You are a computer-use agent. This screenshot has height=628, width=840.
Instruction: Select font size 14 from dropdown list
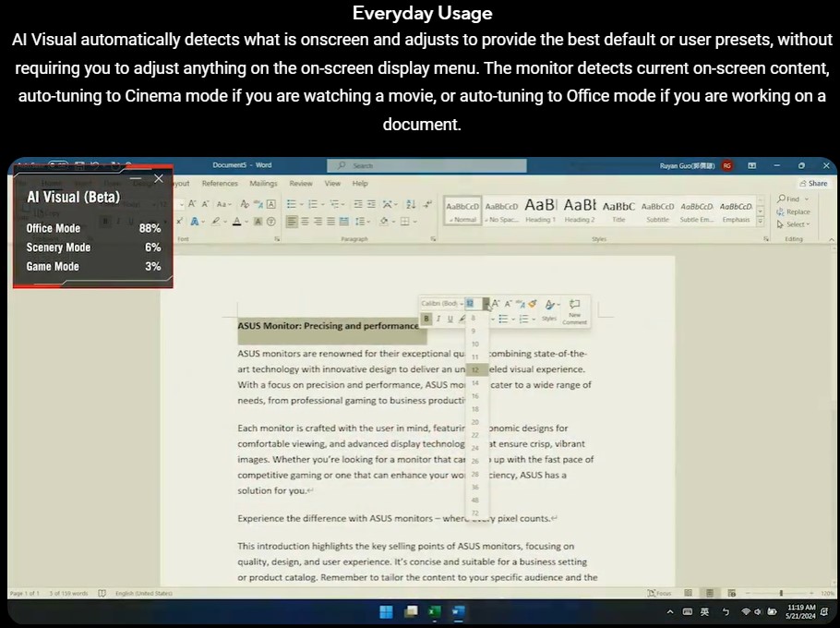(474, 381)
